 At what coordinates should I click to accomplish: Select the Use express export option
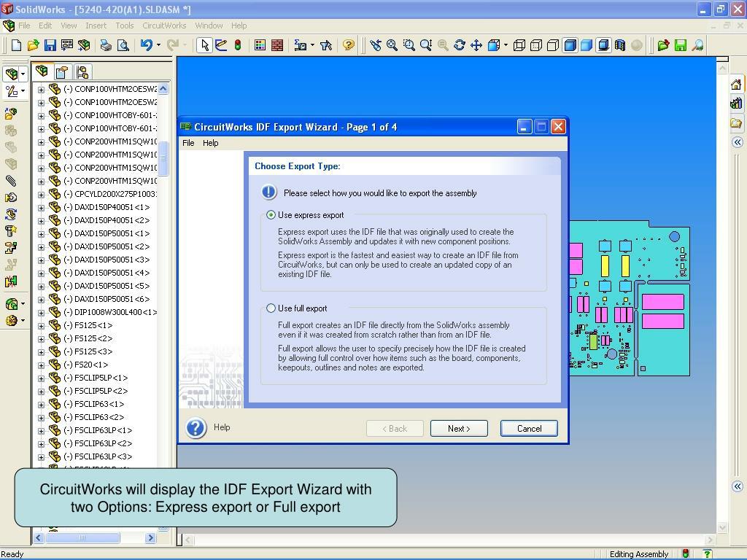coord(271,215)
